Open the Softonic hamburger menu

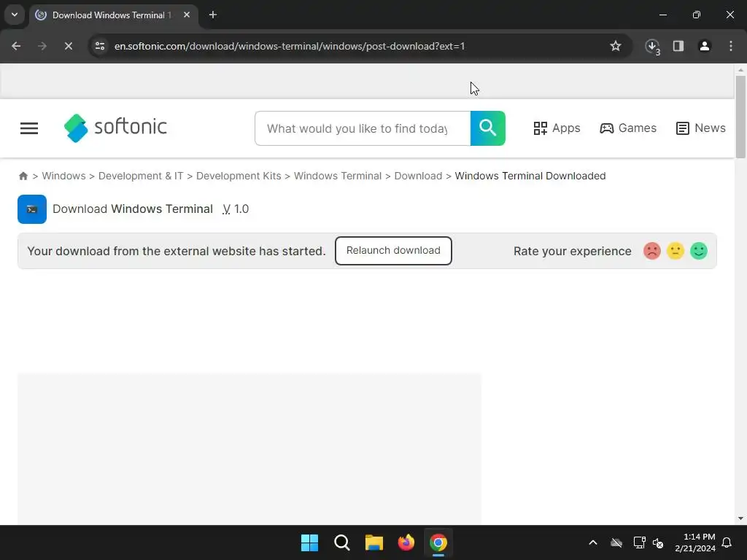click(29, 128)
